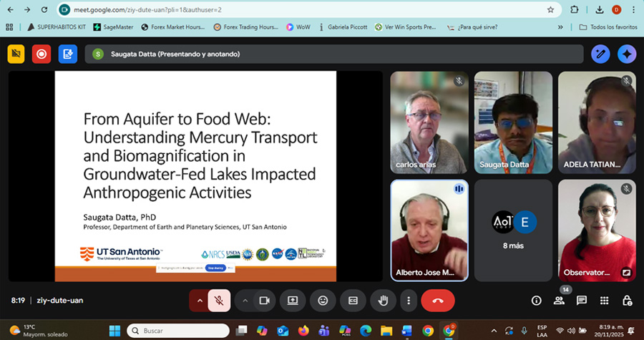Viewport: 644px width, 340px height.
Task: Go back in the browser
Action: click(10, 10)
